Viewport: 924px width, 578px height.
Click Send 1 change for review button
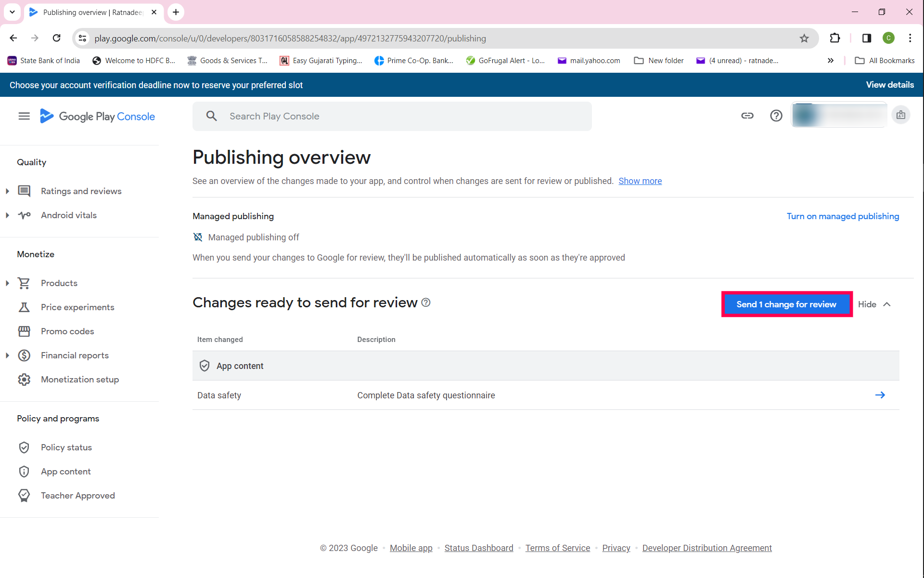coord(786,304)
